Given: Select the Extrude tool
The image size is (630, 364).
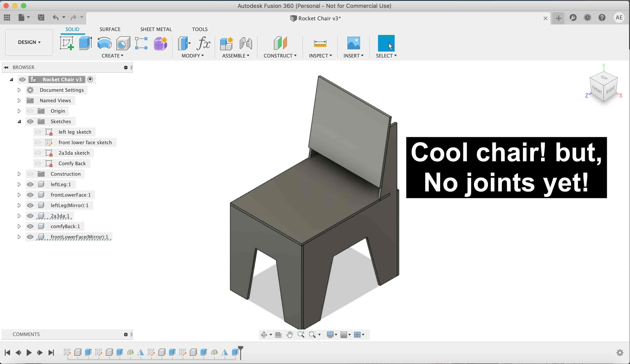Looking at the screenshot, I should (x=86, y=43).
